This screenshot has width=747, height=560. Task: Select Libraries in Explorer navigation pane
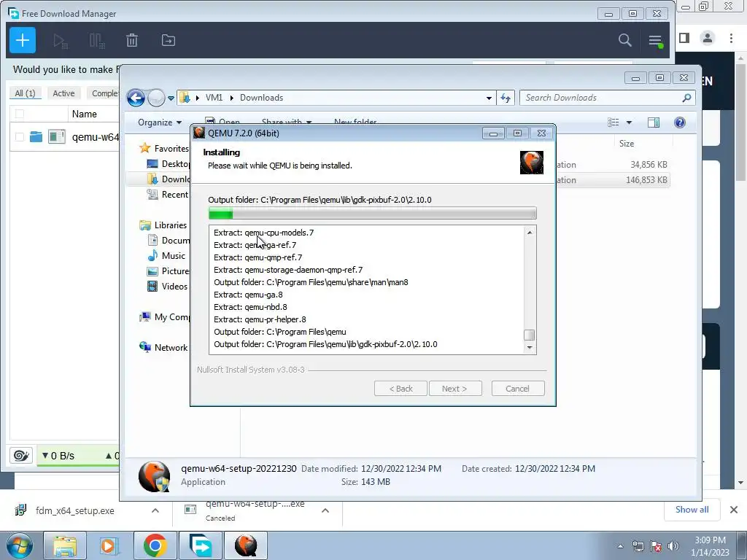point(163,225)
